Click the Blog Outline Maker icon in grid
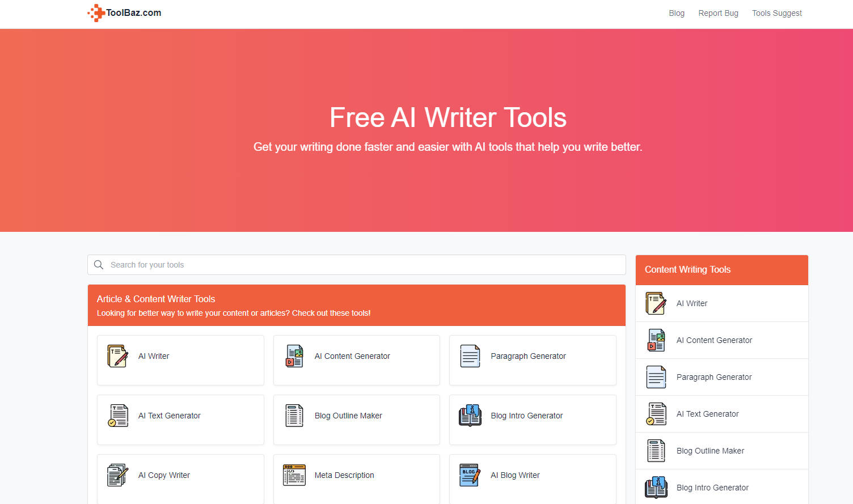Viewport: 853px width, 504px height. coord(294,416)
